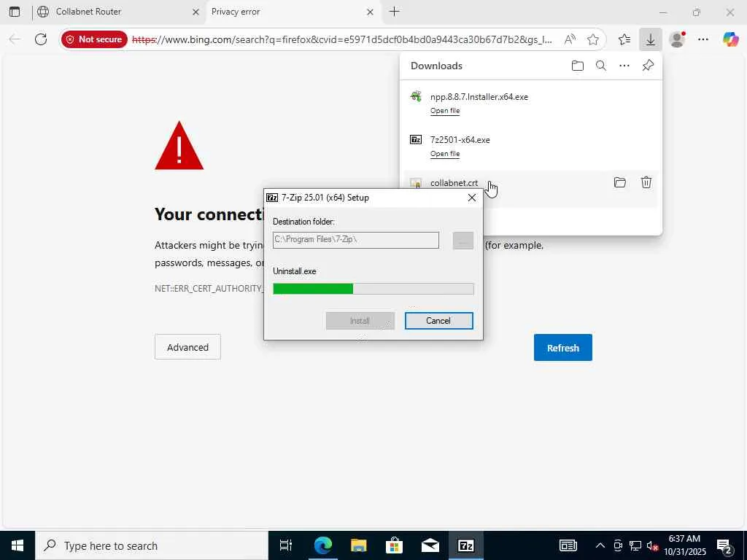The width and height of the screenshot is (747, 560).
Task: Pin the Downloads panel
Action: [648, 66]
